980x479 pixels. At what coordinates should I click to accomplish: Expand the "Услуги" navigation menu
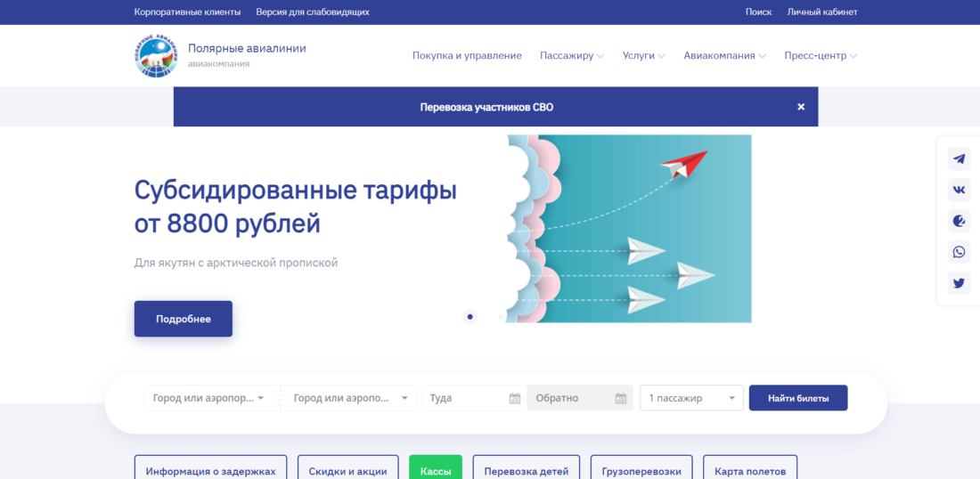643,55
